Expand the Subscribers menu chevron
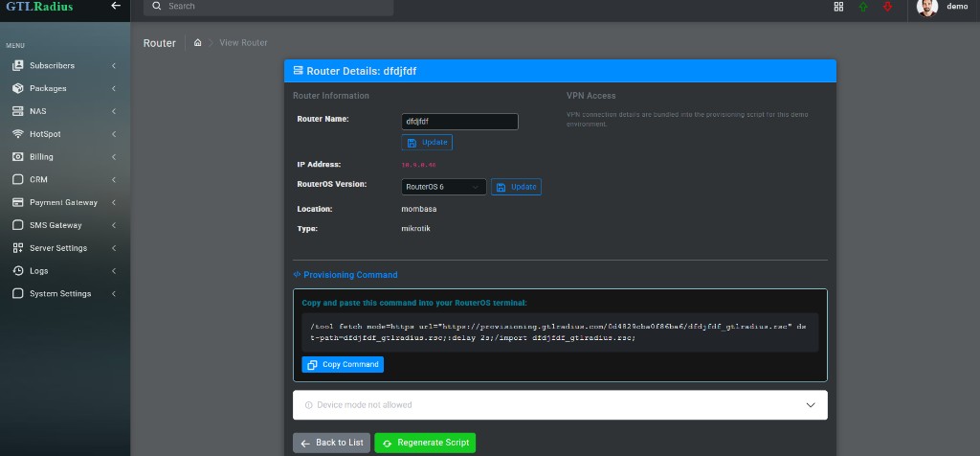This screenshot has width=980, height=456. coord(114,66)
